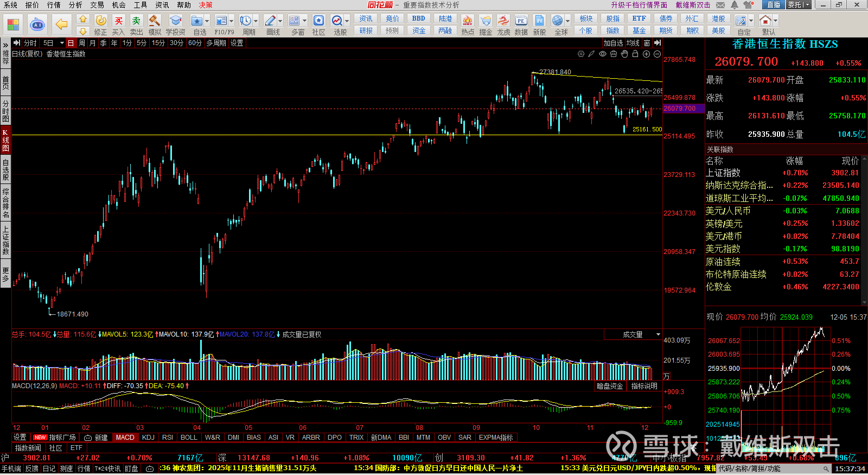Expand the 全球 globe dropdown arrow
The height and width of the screenshot is (475, 868).
[x=568, y=21]
